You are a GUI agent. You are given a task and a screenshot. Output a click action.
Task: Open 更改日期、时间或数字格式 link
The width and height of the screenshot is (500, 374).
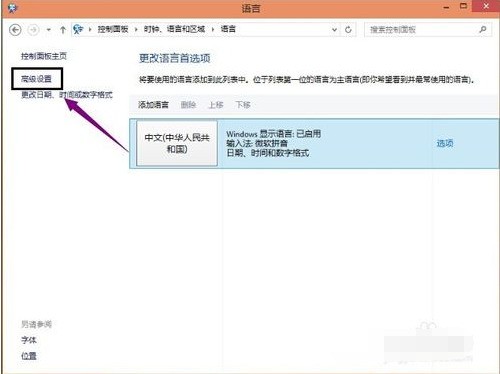[67, 95]
